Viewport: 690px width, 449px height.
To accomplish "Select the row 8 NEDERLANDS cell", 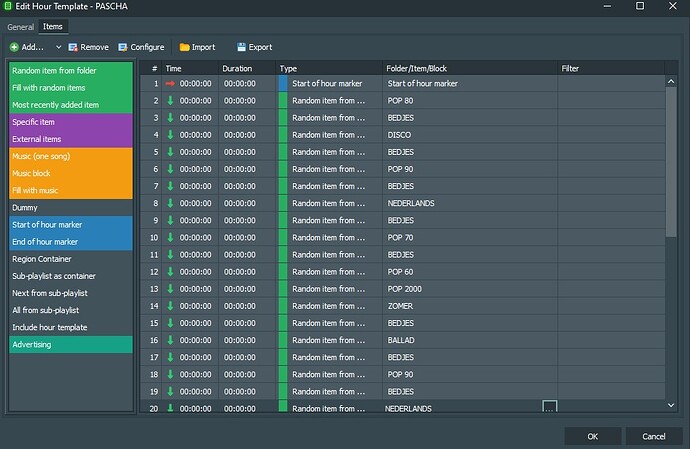I will point(470,203).
